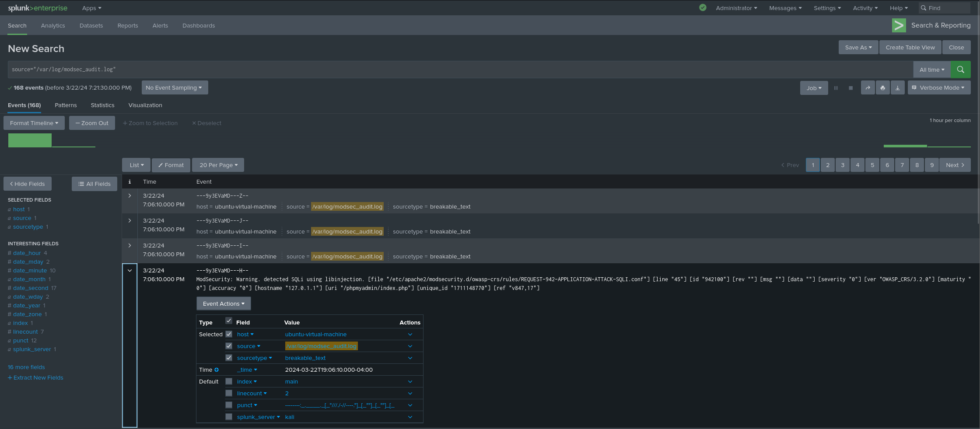Check the punct field checkbox
The image size is (980, 429).
[x=228, y=405]
